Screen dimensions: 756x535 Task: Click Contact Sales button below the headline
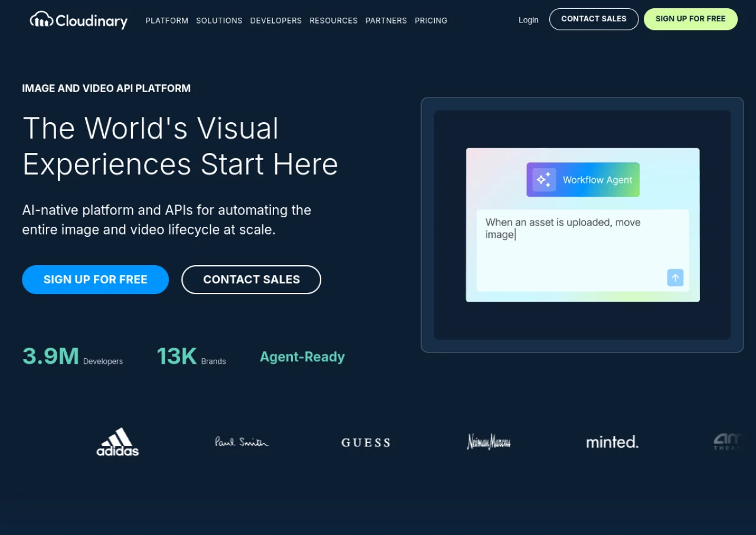[x=252, y=279]
